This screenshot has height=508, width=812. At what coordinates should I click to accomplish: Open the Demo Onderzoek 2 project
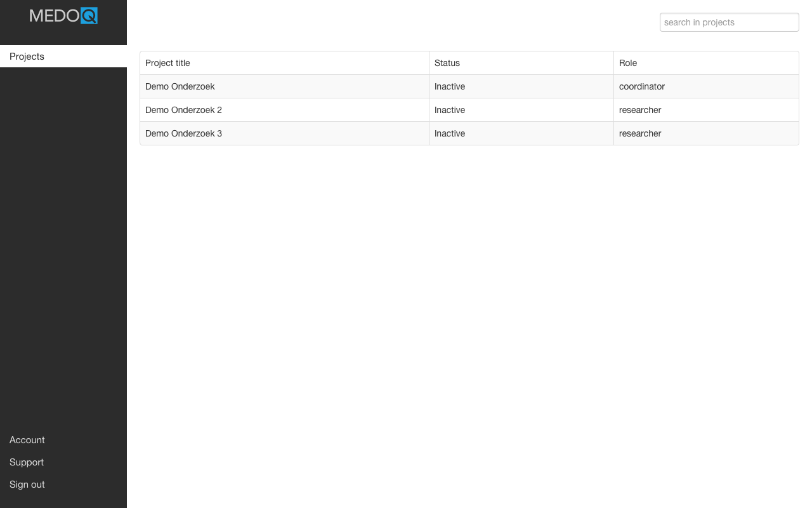(184, 110)
